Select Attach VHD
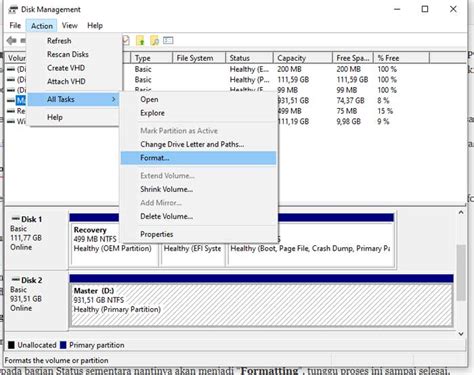The width and height of the screenshot is (474, 375). tap(74, 81)
